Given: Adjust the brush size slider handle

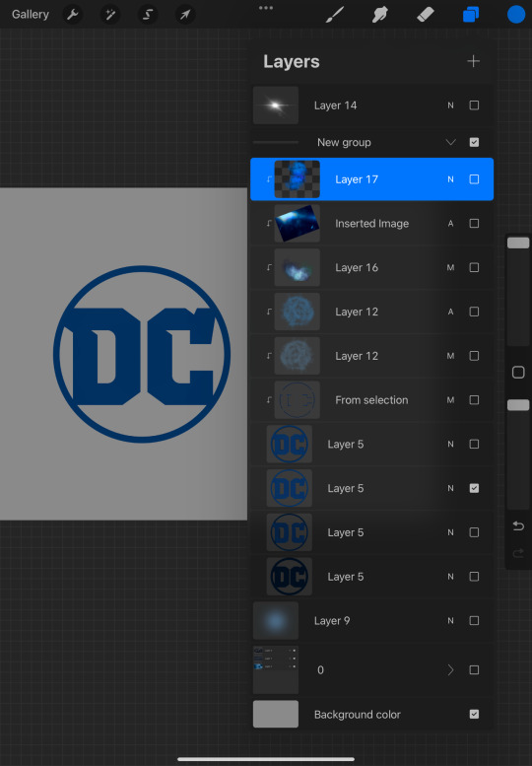Looking at the screenshot, I should click(x=518, y=243).
